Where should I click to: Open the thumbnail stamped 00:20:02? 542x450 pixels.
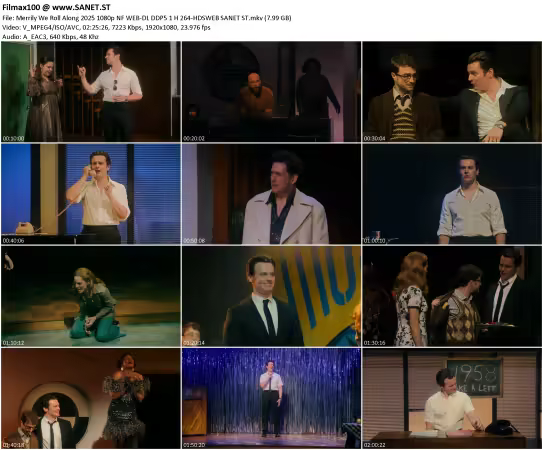pos(271,92)
